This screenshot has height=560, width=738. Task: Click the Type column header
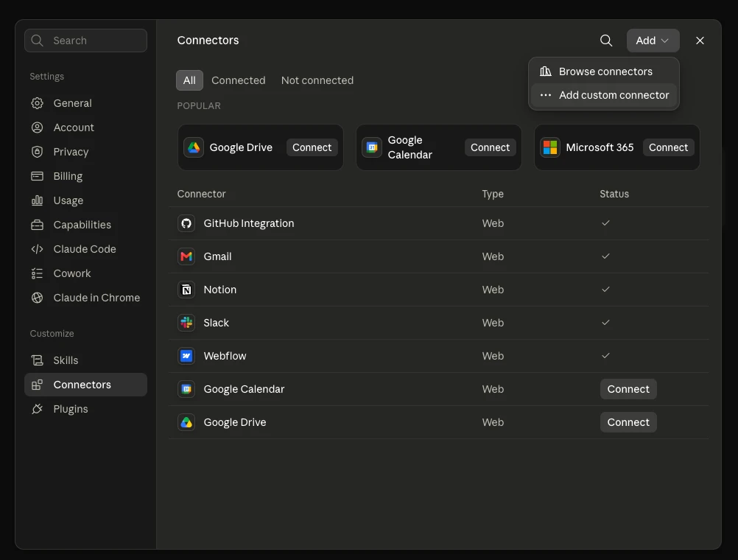(493, 194)
